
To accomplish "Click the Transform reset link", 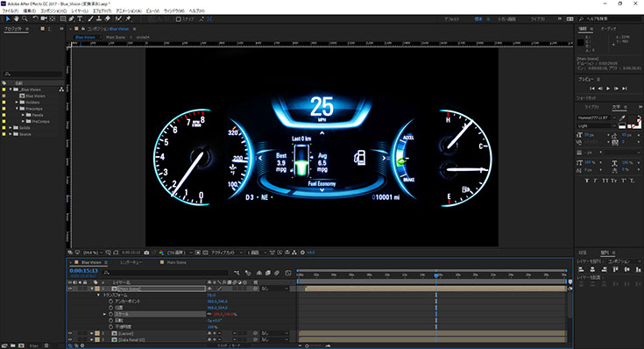I will pyautogui.click(x=211, y=296).
